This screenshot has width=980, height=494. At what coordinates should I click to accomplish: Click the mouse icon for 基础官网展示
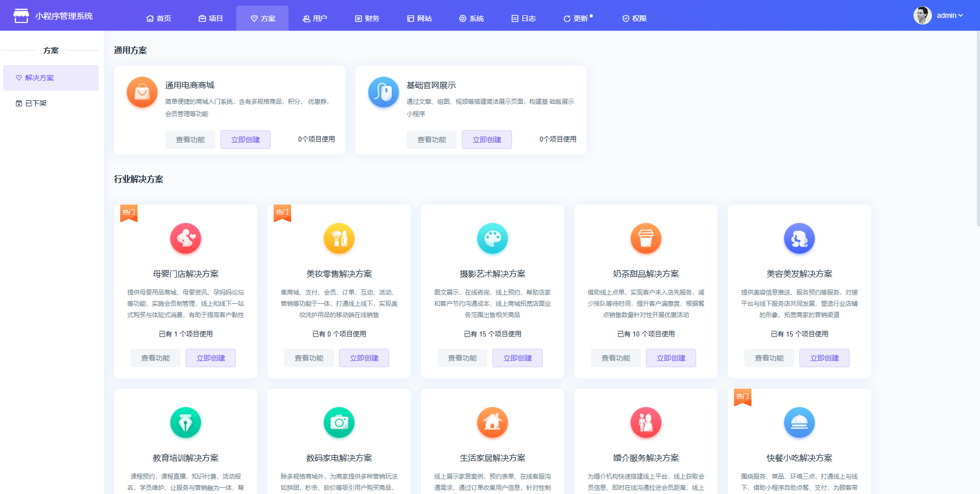(x=383, y=92)
